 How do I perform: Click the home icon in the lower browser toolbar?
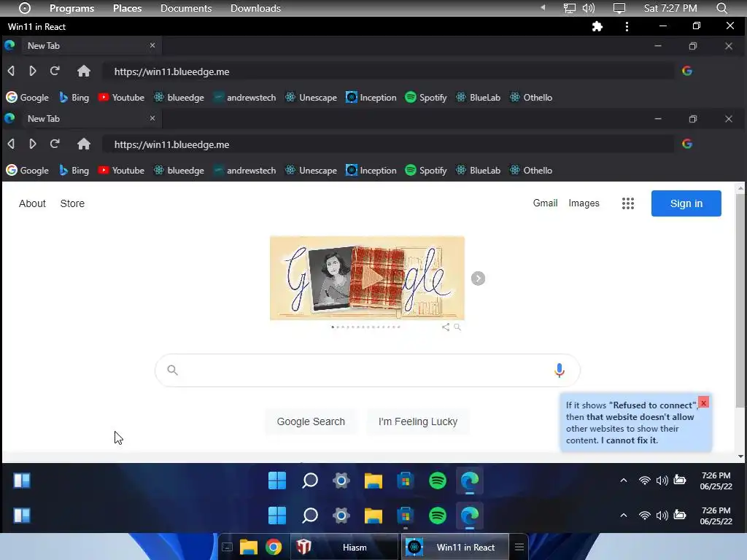(84, 144)
